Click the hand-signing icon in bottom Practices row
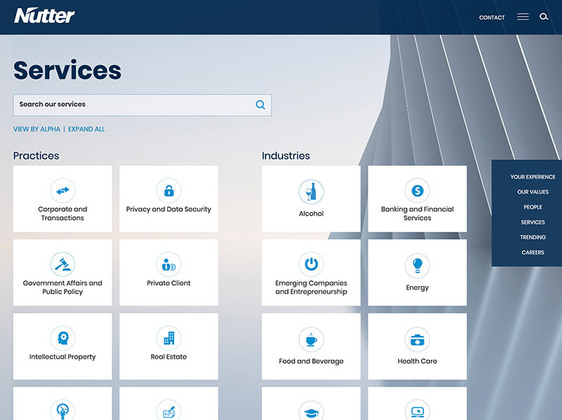 pyautogui.click(x=169, y=410)
